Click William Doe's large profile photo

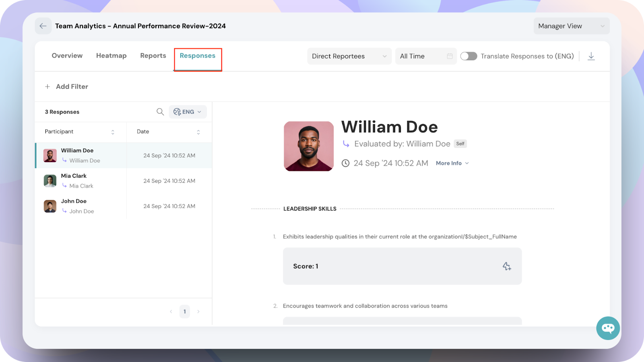309,146
